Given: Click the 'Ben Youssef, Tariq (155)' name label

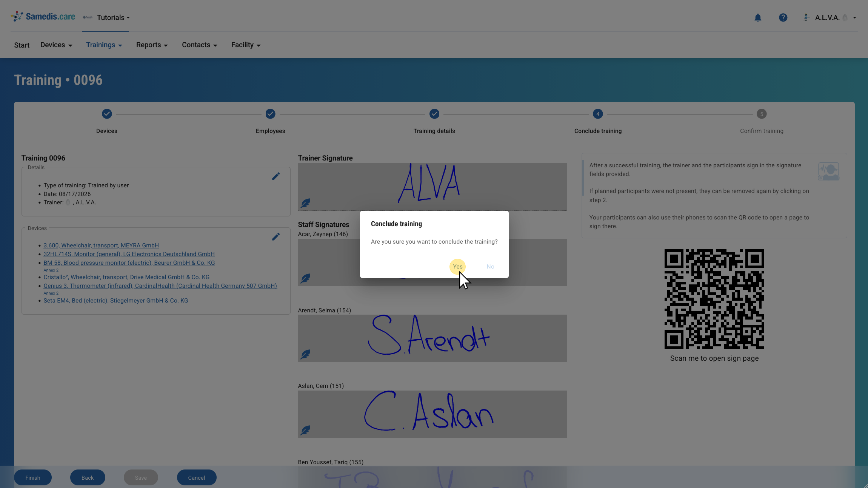Looking at the screenshot, I should pyautogui.click(x=331, y=462).
